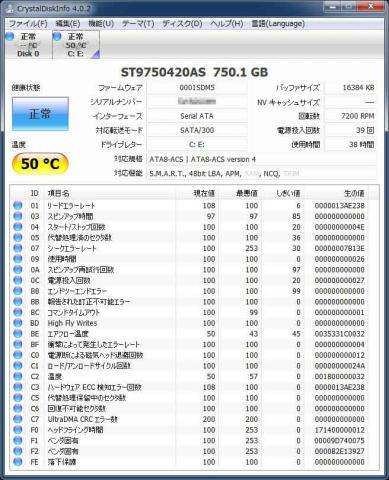Click status orb for ID BF row

coord(18,344)
